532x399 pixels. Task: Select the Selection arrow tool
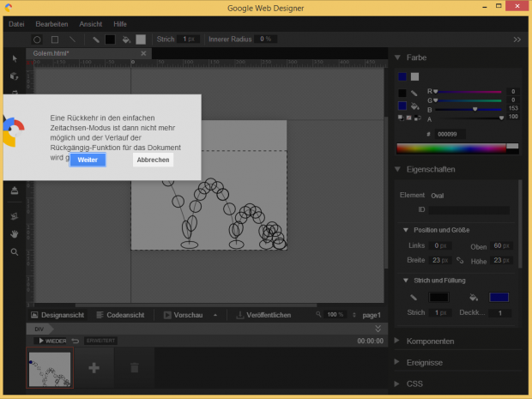click(x=15, y=58)
